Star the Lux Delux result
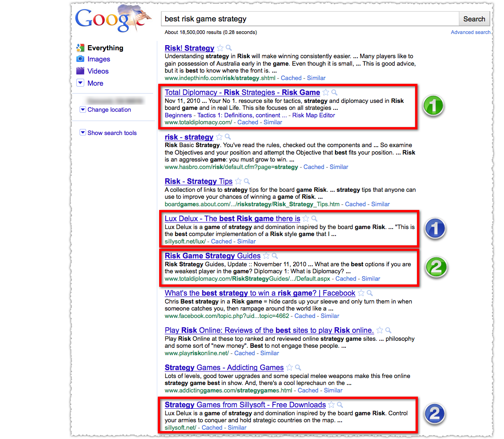Viewport: 504px width, 439px height. tap(306, 219)
